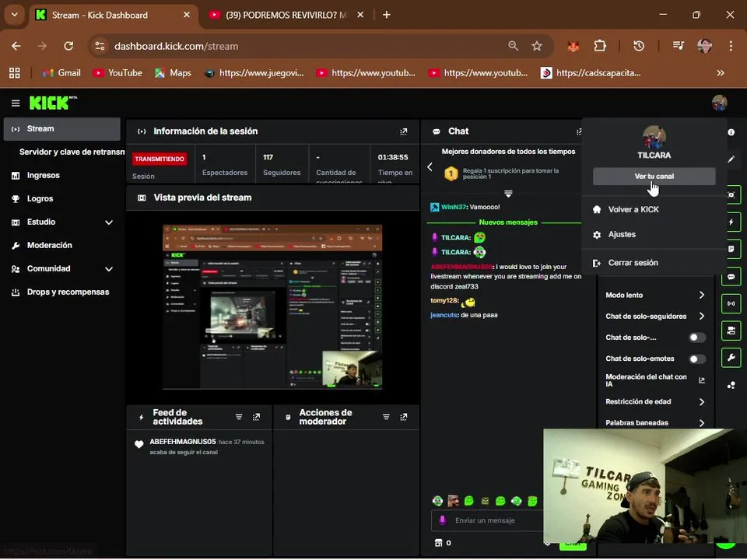Open the Logros sidebar item
Image resolution: width=747 pixels, height=560 pixels.
(62, 199)
